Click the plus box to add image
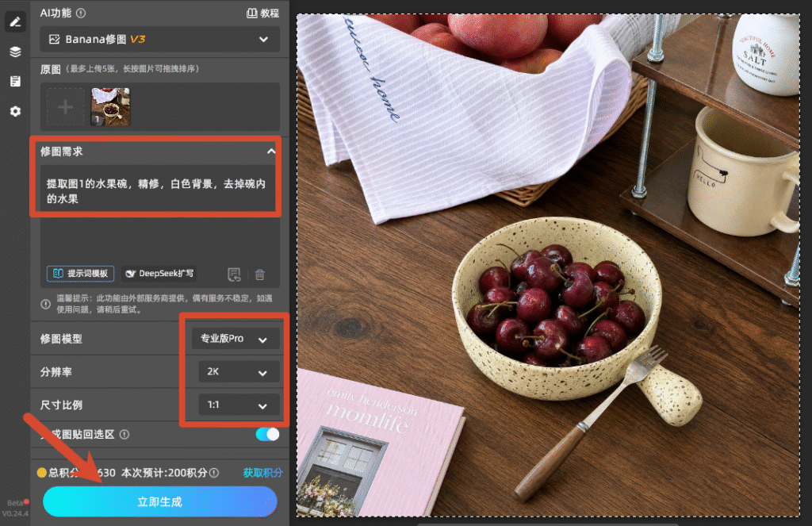Screen dimensions: 812x526 tap(65, 107)
